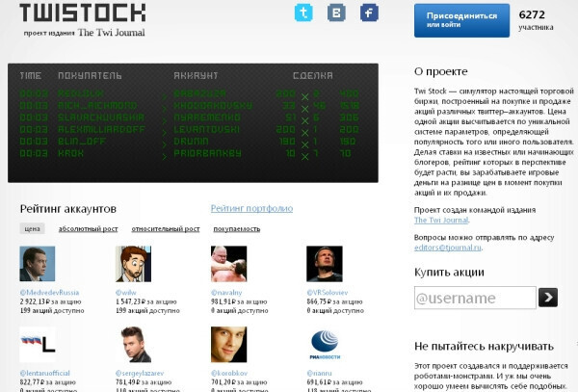Open @MedvedevRussia avatar image
The height and width of the screenshot is (392, 578).
pos(38,264)
